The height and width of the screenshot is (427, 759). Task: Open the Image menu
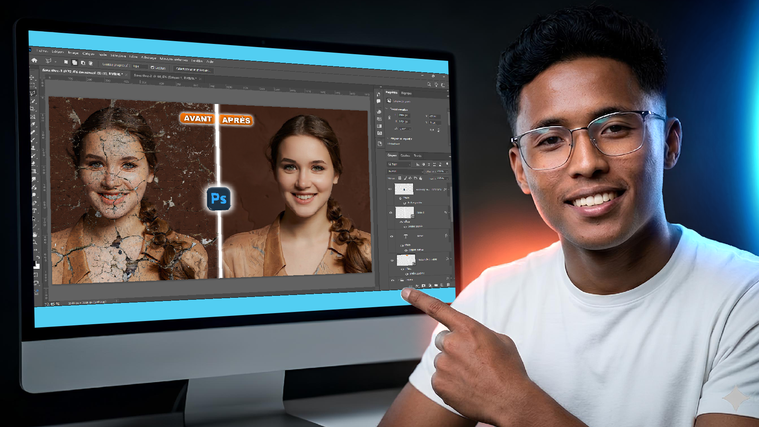[x=73, y=53]
